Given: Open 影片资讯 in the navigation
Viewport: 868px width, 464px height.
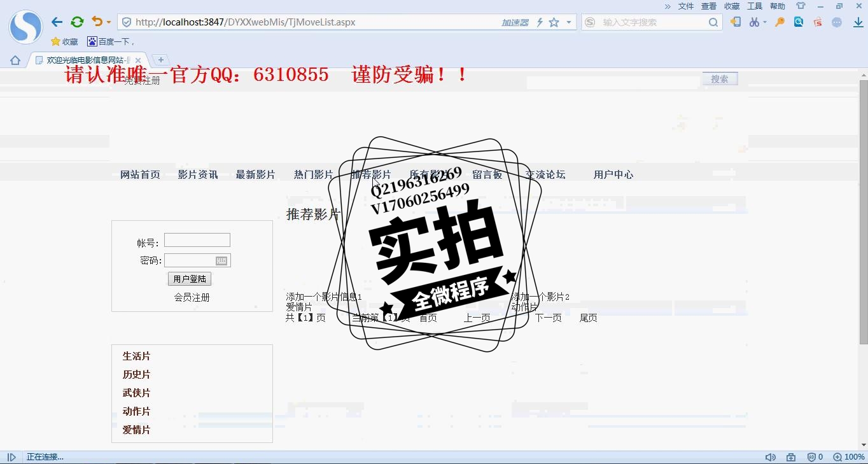Looking at the screenshot, I should click(198, 174).
